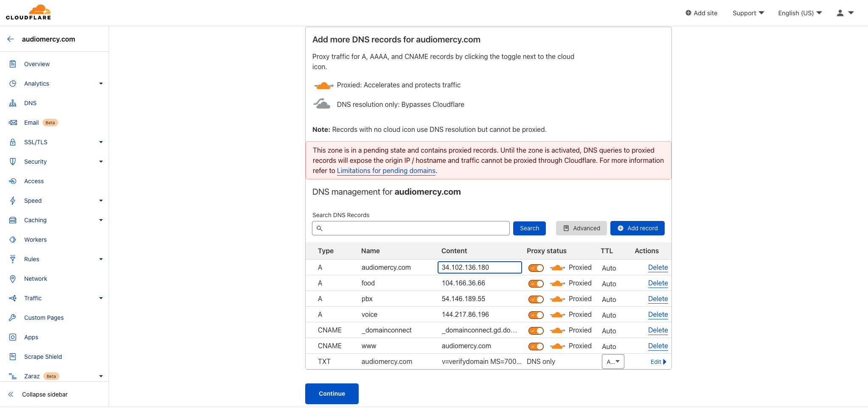Screen dimensions: 868x408
Task: Click the Add site link
Action: [x=701, y=13]
